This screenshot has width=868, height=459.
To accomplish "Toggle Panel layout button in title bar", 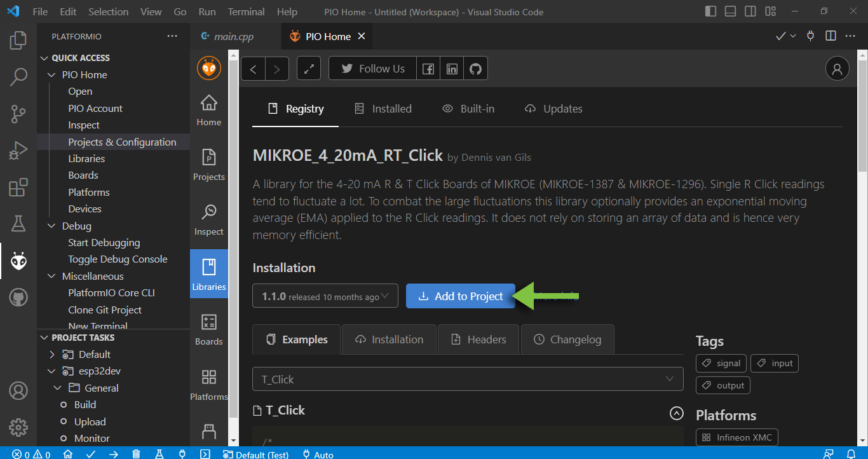I will pos(731,11).
